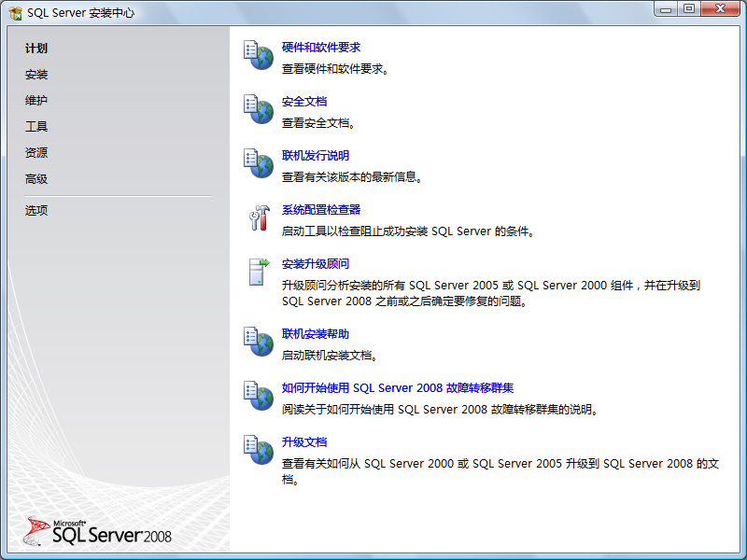Switch to the 维护 page

[36, 101]
